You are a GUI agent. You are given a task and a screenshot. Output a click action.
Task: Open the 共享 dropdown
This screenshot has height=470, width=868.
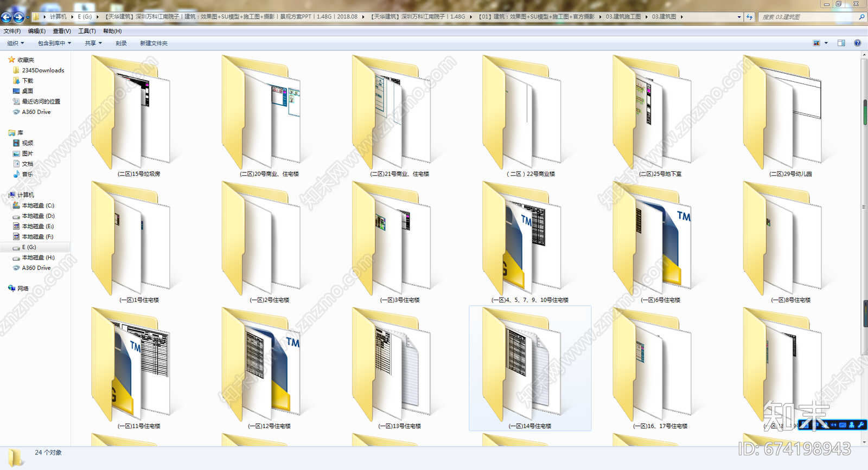coord(93,43)
